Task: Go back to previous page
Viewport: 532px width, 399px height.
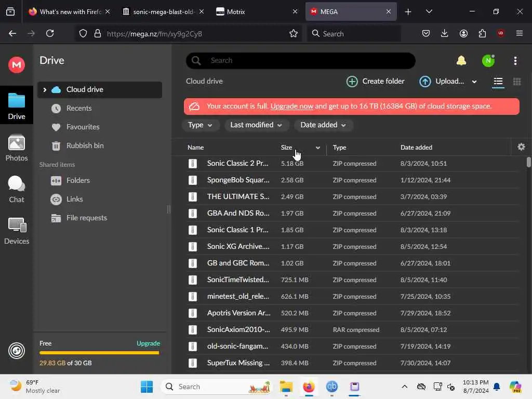Action: coord(12,33)
